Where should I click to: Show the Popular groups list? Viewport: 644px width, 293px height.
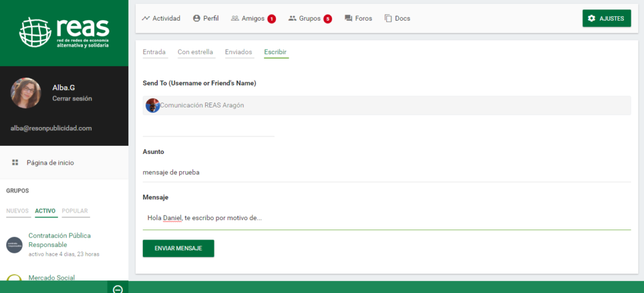75,211
